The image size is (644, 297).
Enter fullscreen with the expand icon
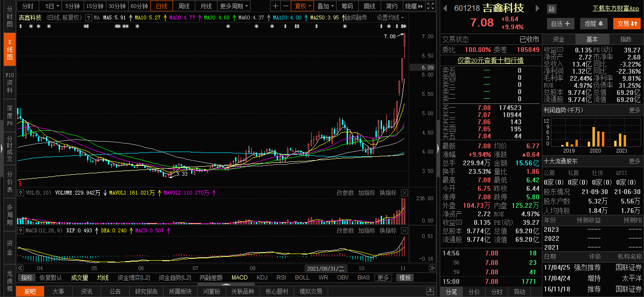(430, 6)
